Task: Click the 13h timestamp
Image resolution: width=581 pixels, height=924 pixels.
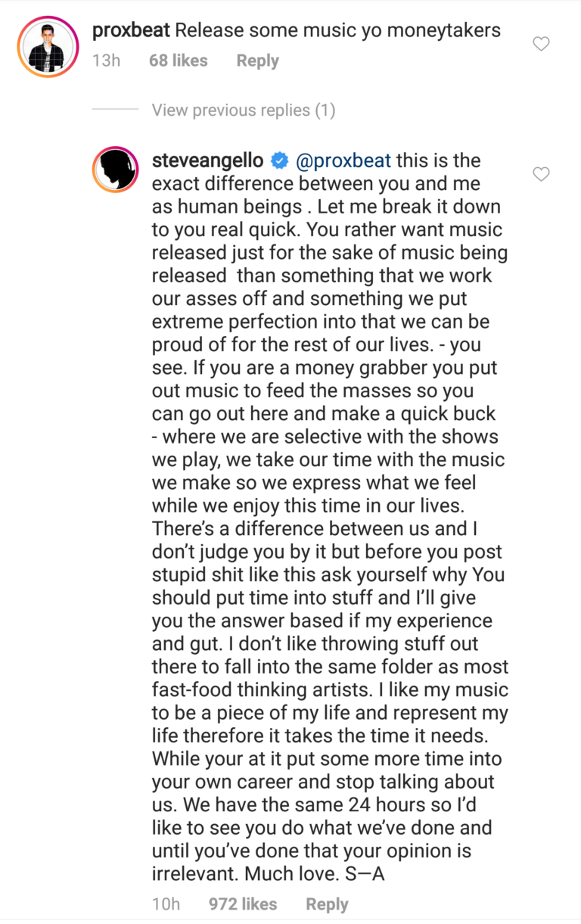Action: click(x=107, y=61)
